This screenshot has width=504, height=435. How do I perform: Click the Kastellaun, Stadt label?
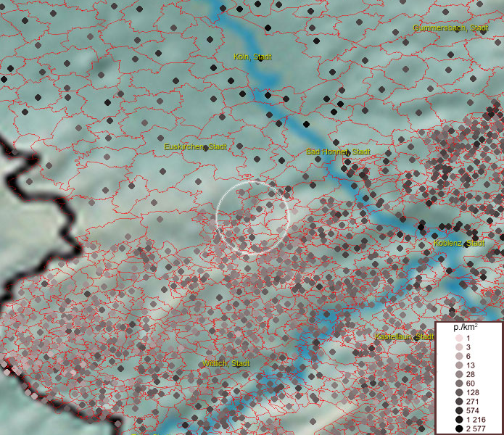[405, 336]
